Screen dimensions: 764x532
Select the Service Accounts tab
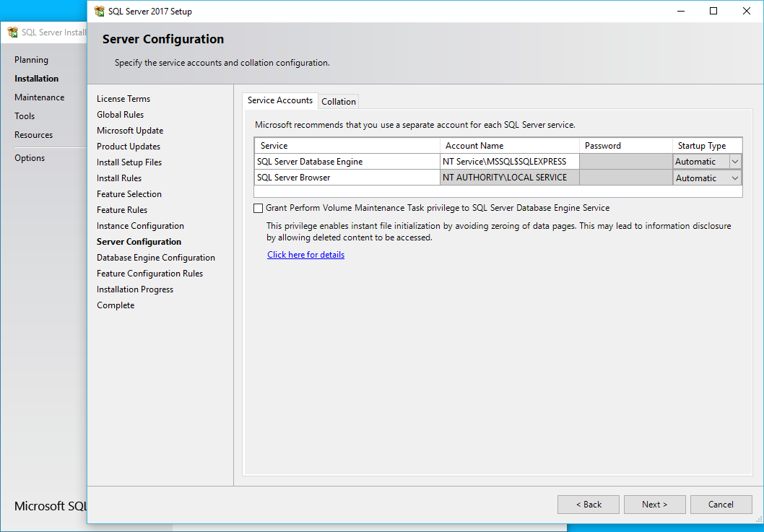(279, 100)
